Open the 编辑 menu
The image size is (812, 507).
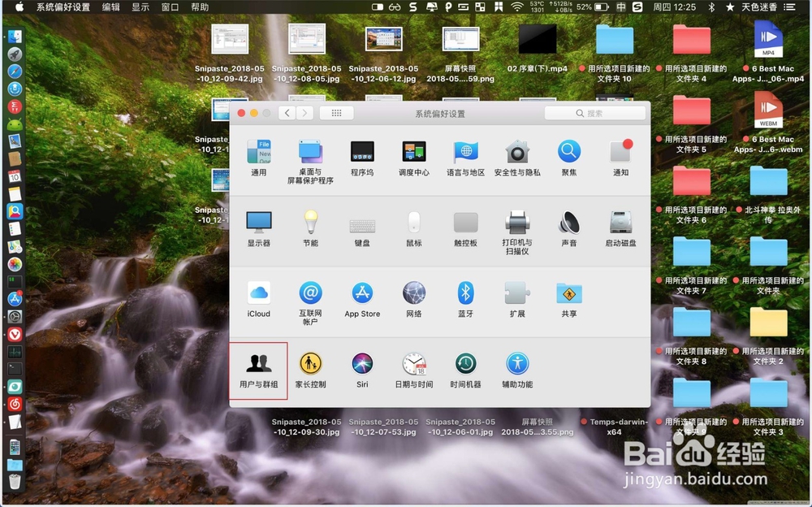(x=110, y=7)
